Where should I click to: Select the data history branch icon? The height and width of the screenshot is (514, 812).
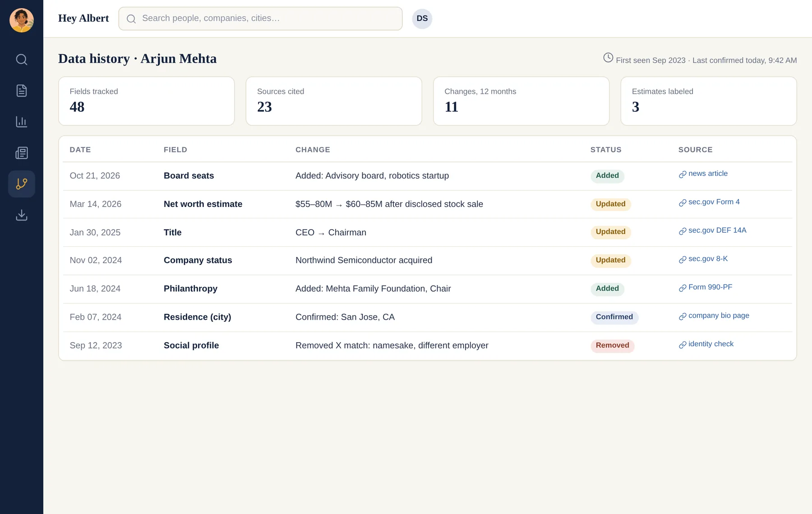(x=22, y=184)
